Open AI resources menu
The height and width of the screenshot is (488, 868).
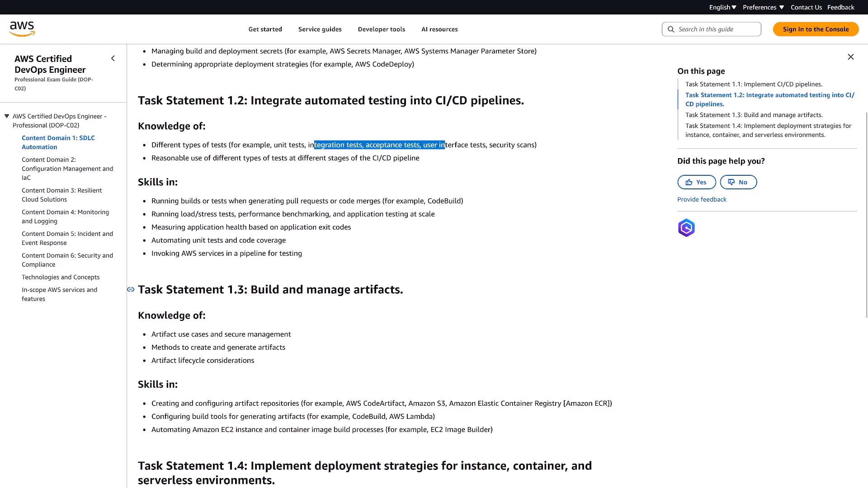439,29
